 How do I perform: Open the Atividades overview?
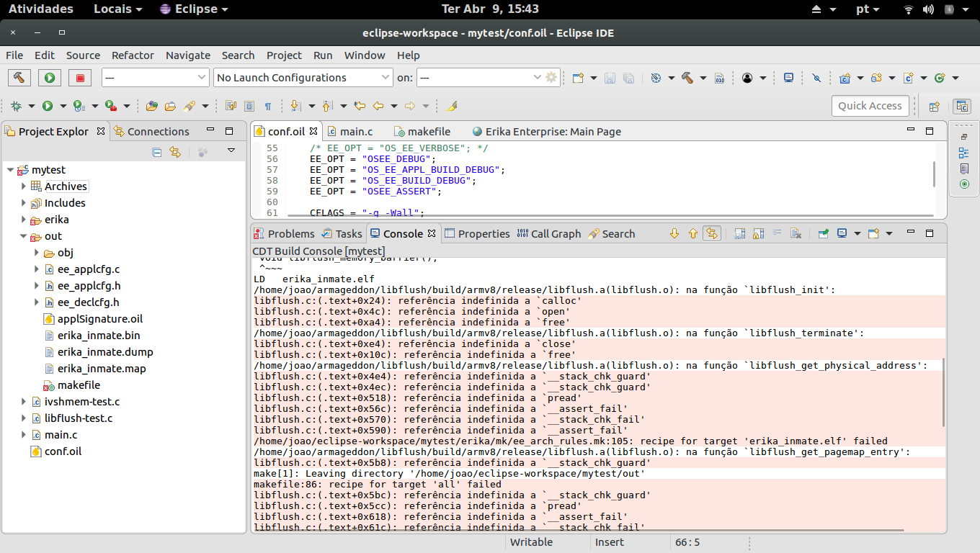point(40,9)
